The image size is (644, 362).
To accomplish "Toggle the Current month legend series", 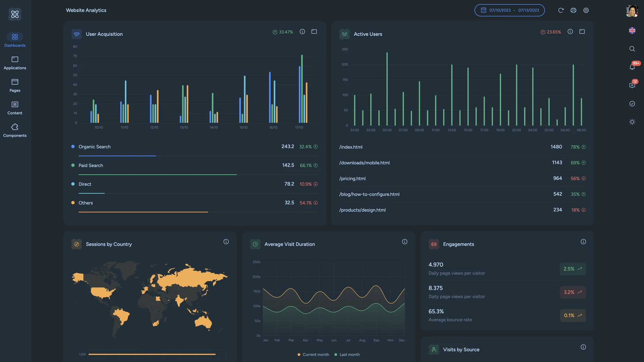I will pos(313,355).
